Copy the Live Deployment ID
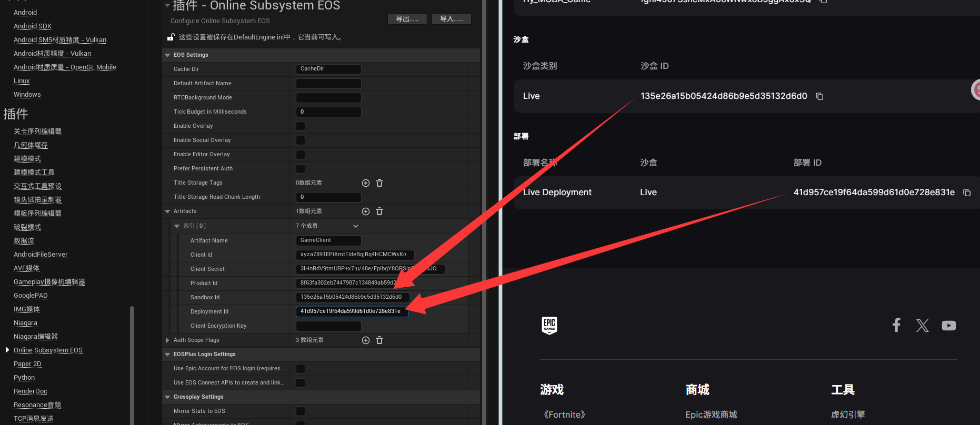The image size is (980, 425). [x=967, y=193]
